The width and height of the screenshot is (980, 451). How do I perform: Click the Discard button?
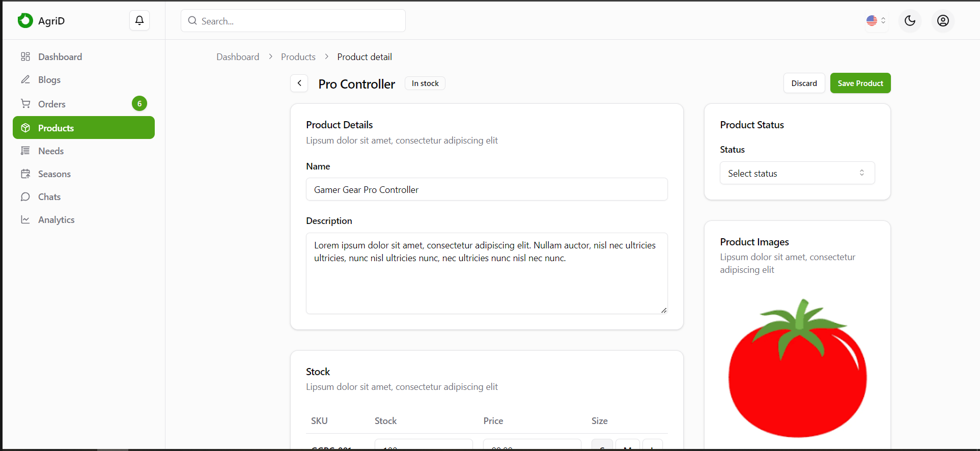click(x=804, y=83)
